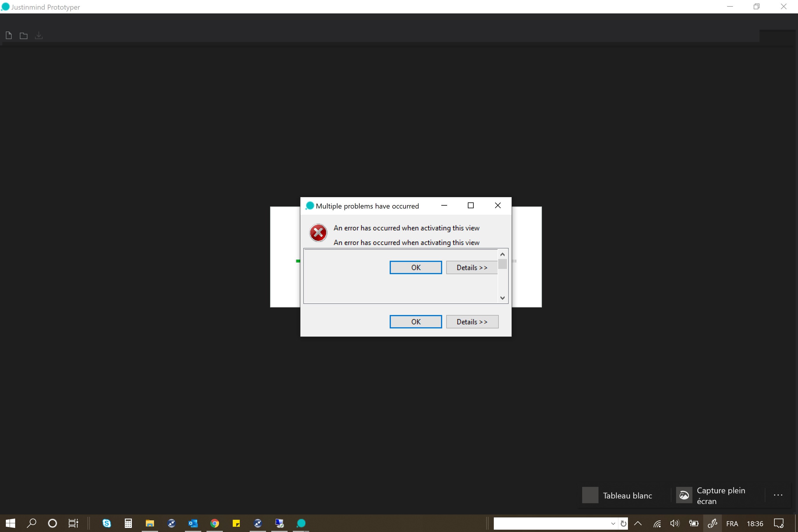Open Sticky Notes from the taskbar
This screenshot has height=532, width=798.
(x=236, y=523)
